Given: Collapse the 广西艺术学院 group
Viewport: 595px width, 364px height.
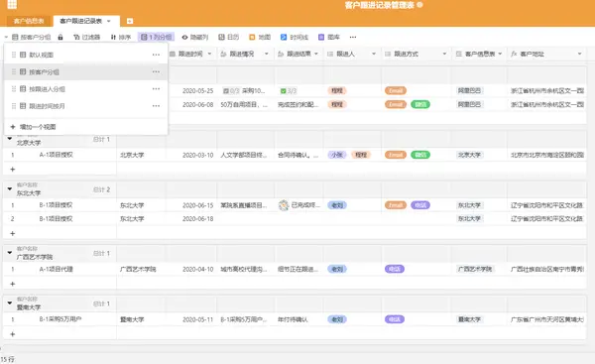Looking at the screenshot, I should coord(10,252).
